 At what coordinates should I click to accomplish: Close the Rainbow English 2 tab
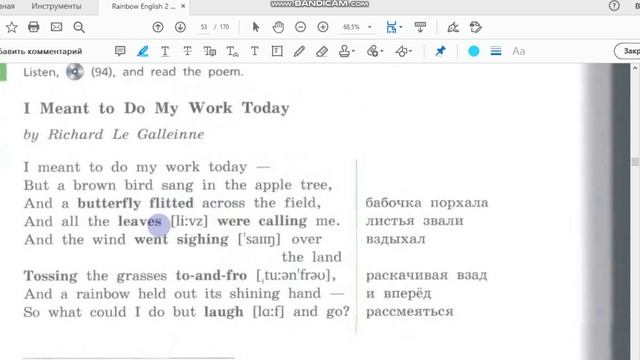tap(183, 6)
